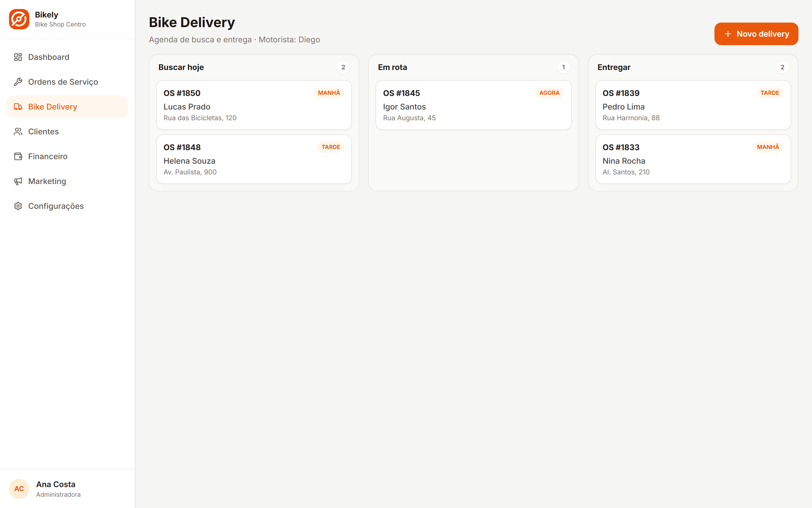
Task: Click the Buscar hoje column title
Action: [181, 67]
